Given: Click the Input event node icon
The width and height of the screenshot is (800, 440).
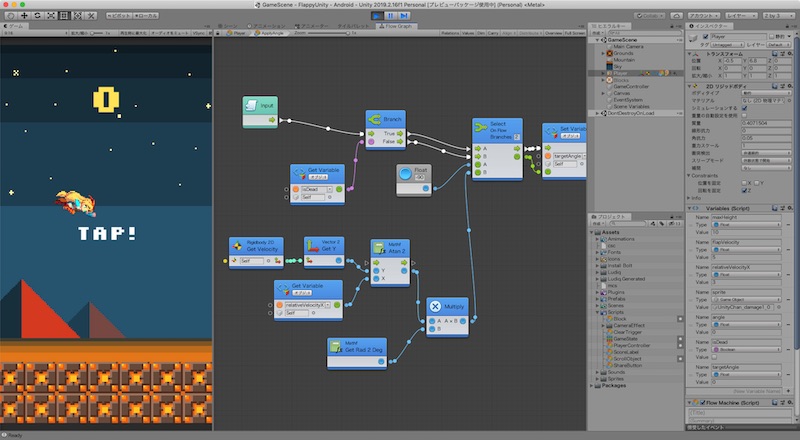Looking at the screenshot, I should point(252,105).
